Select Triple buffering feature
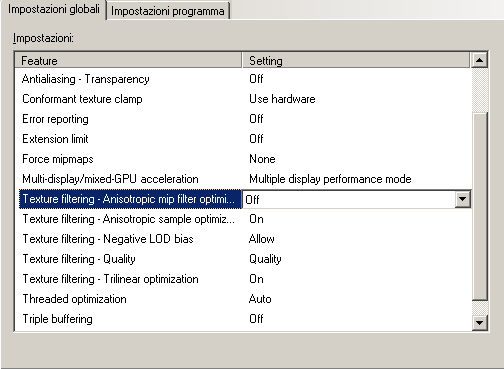 (x=57, y=319)
